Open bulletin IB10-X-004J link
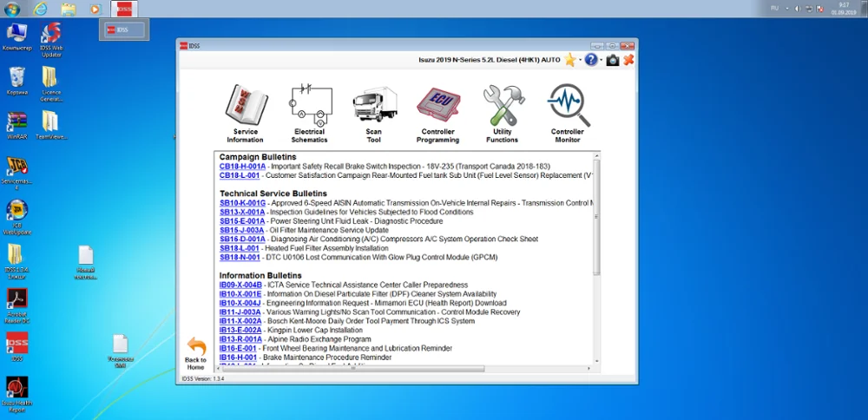This screenshot has height=420, width=868. pyautogui.click(x=240, y=303)
